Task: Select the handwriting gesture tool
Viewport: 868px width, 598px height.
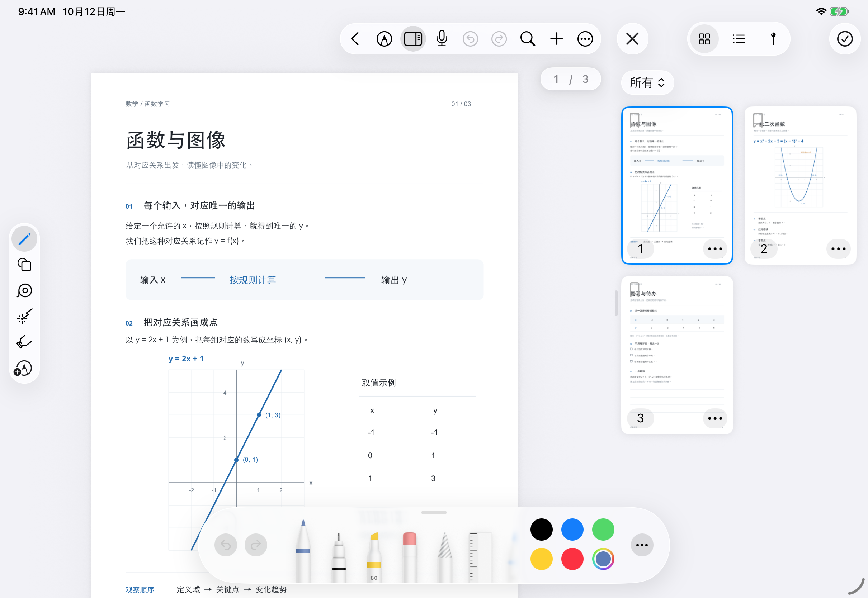Action: click(x=24, y=342)
